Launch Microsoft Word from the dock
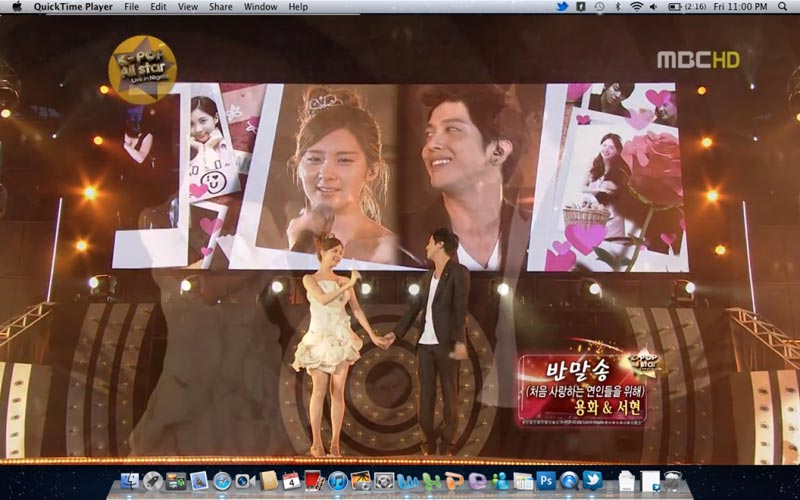The image size is (800, 500). coord(407,481)
